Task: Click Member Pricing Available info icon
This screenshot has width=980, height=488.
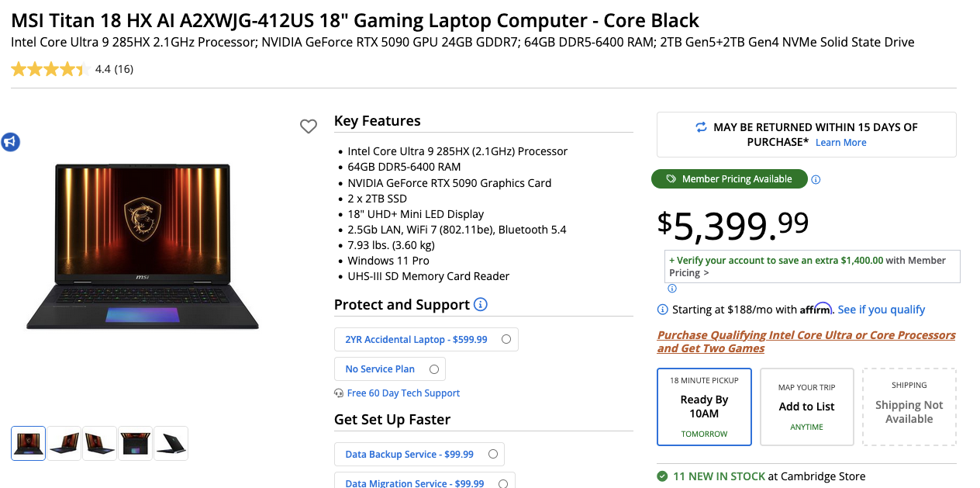Action: click(x=816, y=179)
